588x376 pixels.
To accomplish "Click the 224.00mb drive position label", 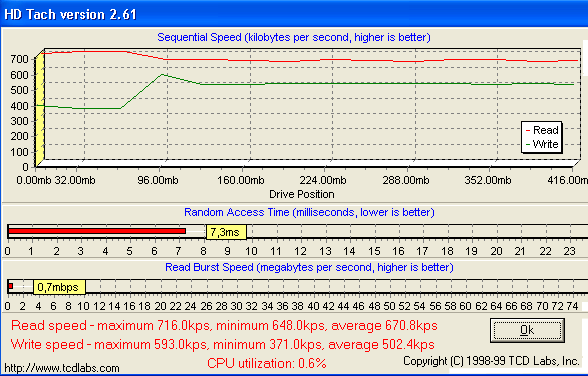I will (x=323, y=180).
